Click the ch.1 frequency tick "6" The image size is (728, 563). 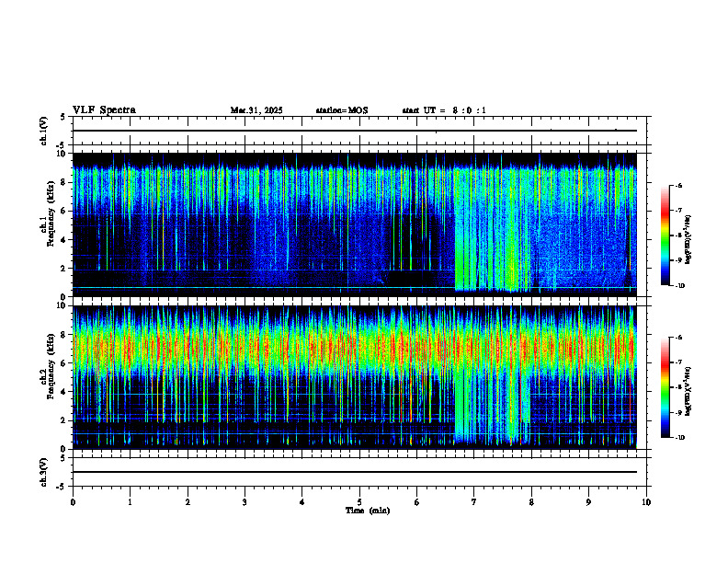63,211
